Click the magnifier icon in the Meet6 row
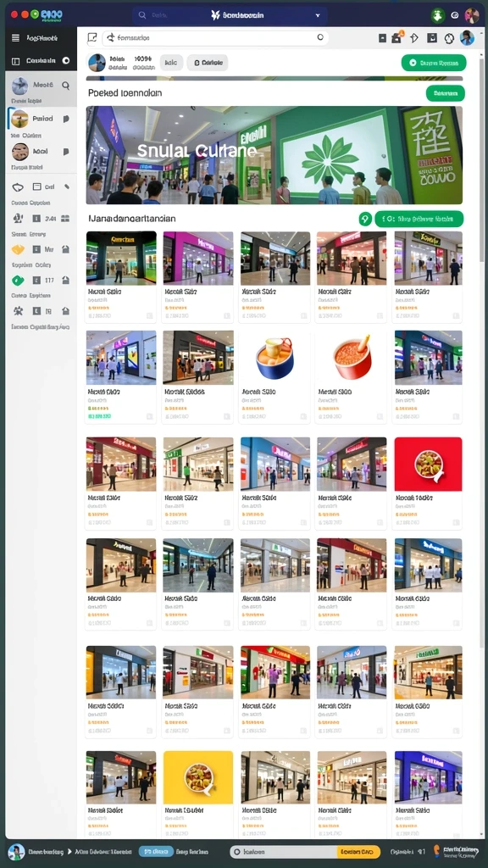Image resolution: width=488 pixels, height=868 pixels. [x=65, y=86]
